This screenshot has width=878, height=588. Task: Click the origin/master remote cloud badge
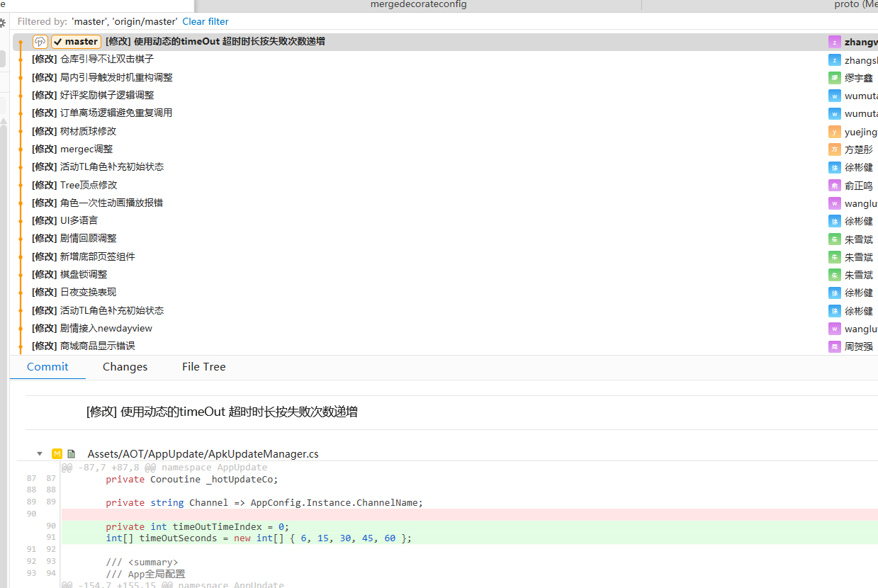pos(40,42)
